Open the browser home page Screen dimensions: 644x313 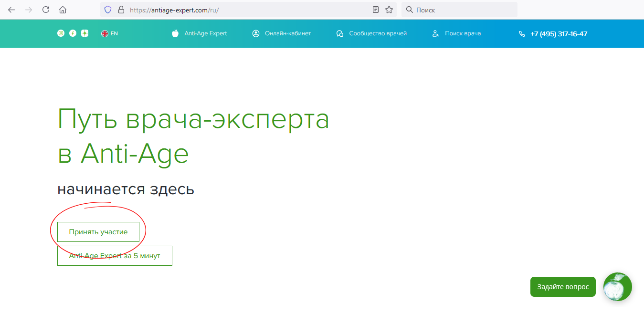[x=63, y=10]
